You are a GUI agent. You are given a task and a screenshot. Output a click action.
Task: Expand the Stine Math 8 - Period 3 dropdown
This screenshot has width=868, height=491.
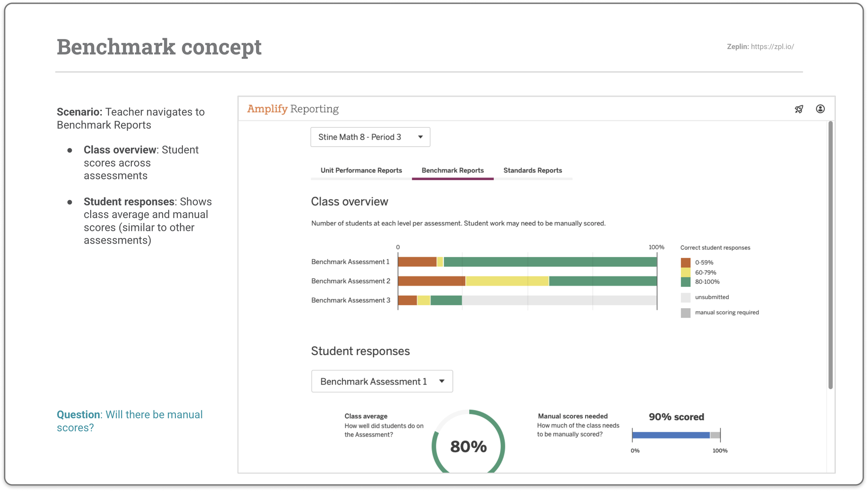click(370, 137)
